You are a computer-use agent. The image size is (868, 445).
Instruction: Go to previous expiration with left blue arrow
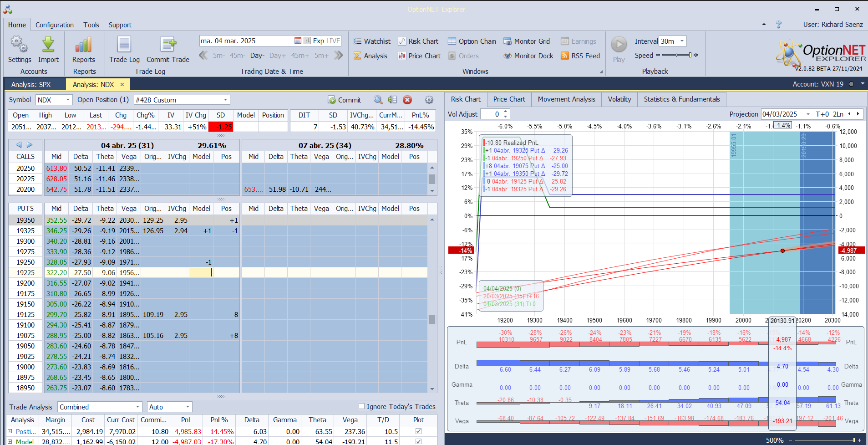pyautogui.click(x=19, y=144)
